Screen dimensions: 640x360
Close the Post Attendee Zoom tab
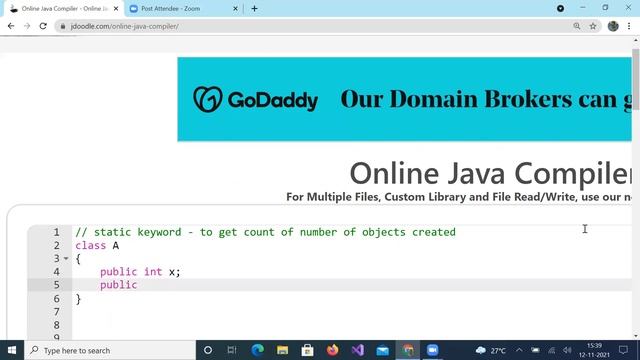tap(235, 9)
